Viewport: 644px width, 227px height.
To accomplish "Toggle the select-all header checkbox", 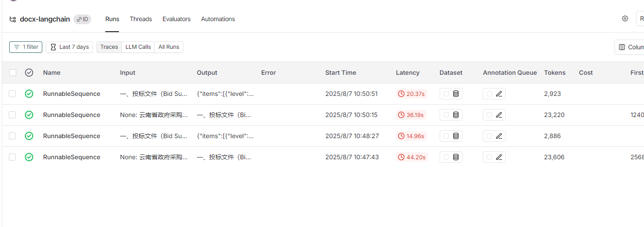I will pos(13,73).
